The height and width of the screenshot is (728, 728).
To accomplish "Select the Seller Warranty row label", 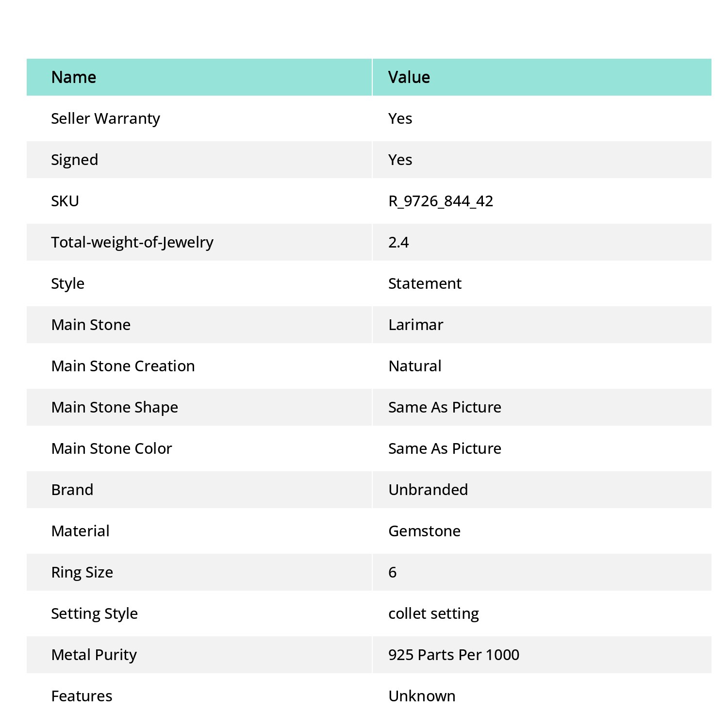I will 105,119.
